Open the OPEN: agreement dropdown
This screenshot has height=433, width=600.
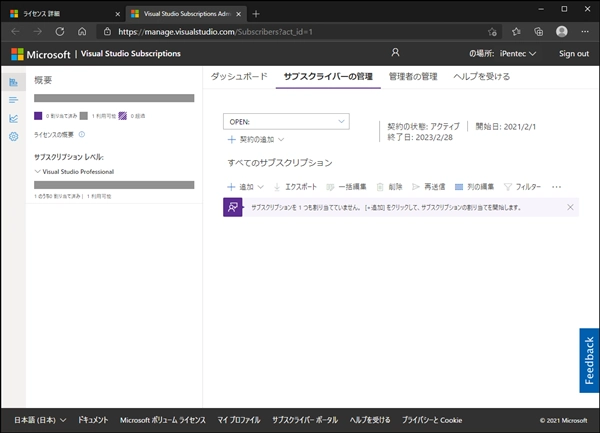pos(286,122)
